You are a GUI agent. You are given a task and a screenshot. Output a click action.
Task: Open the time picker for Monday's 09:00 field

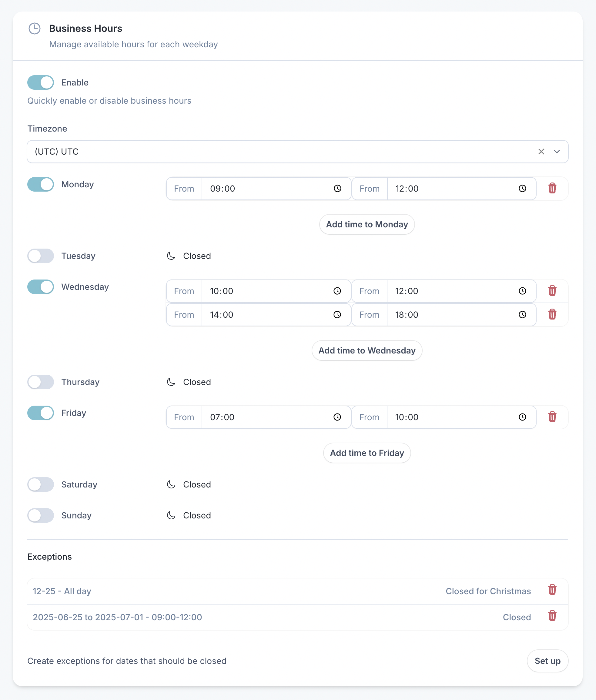337,189
